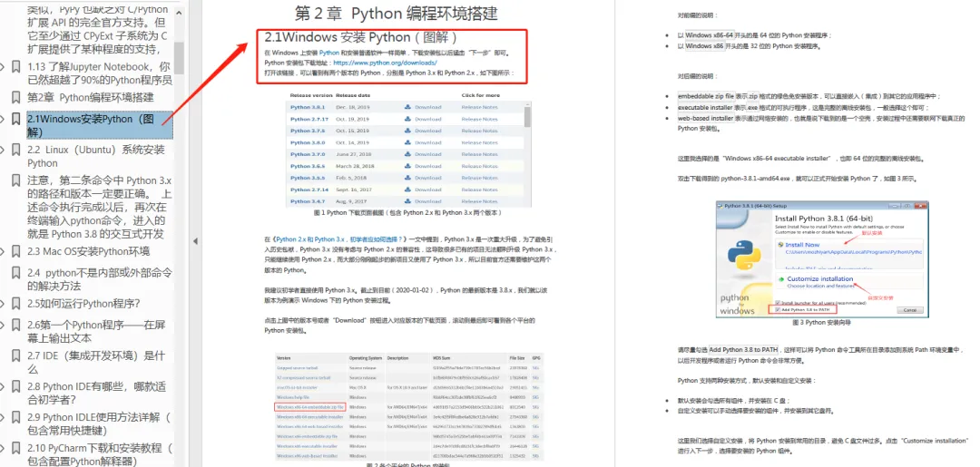Click the download icon in the Python 2.7.17 row

[x=407, y=120]
